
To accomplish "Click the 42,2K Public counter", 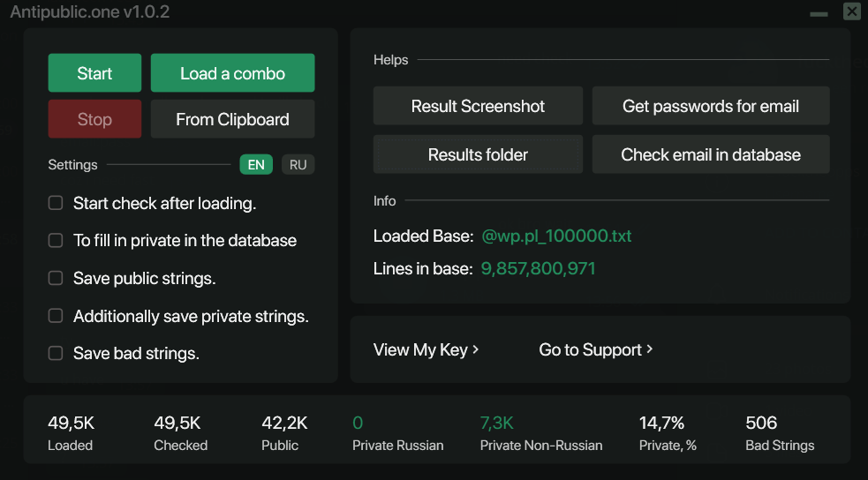I will coord(284,423).
